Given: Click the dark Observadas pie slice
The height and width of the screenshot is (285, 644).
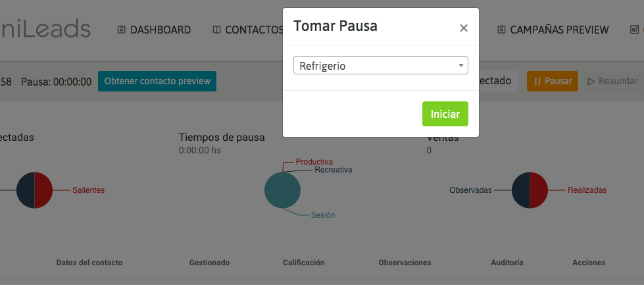Looking at the screenshot, I should 520,190.
